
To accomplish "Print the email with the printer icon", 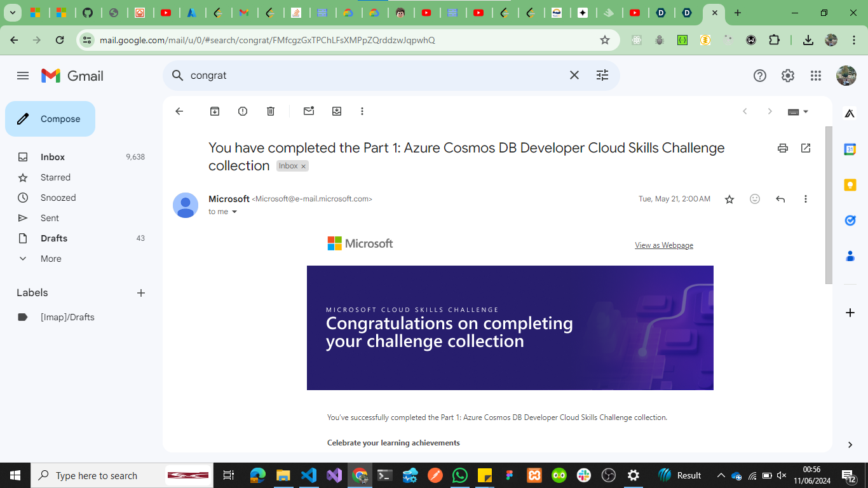I will click(x=783, y=148).
